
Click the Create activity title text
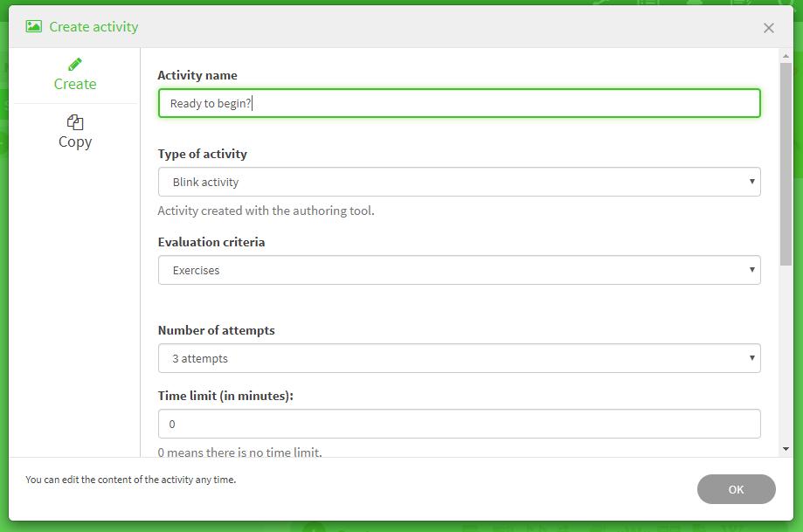pyautogui.click(x=93, y=26)
